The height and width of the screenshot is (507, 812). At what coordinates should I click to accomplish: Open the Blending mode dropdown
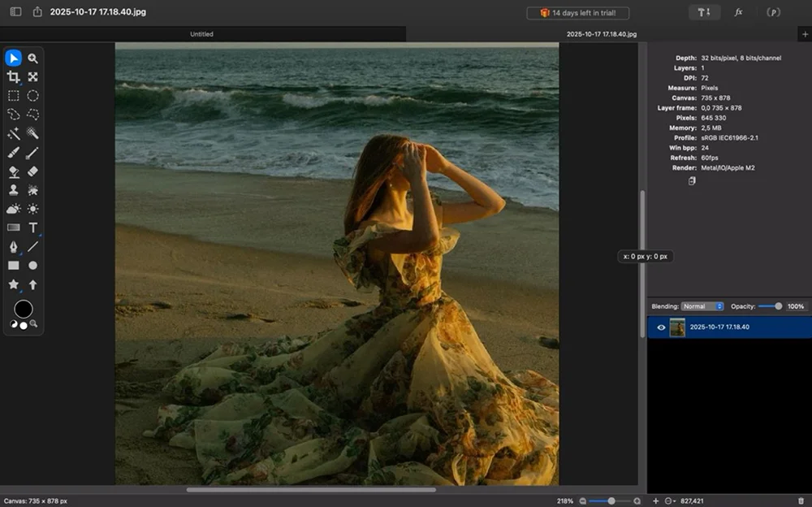coord(702,306)
